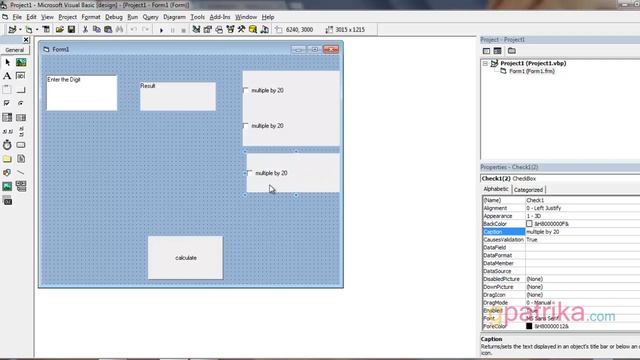Click the Data View Window toolbar icon
This screenshot has height=360, width=640.
(x=253, y=29)
